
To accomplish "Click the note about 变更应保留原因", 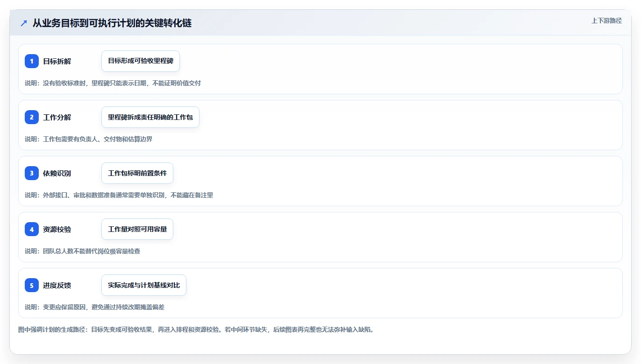I will (x=94, y=307).
